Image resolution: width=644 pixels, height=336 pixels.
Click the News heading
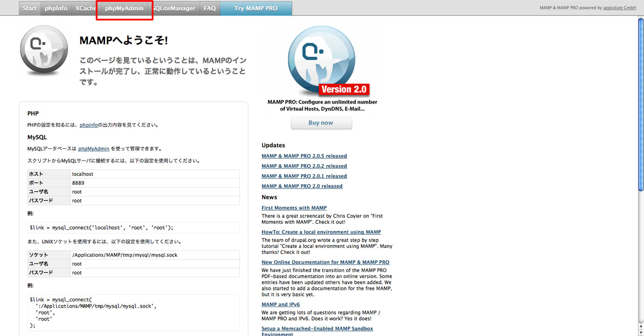[x=269, y=197]
